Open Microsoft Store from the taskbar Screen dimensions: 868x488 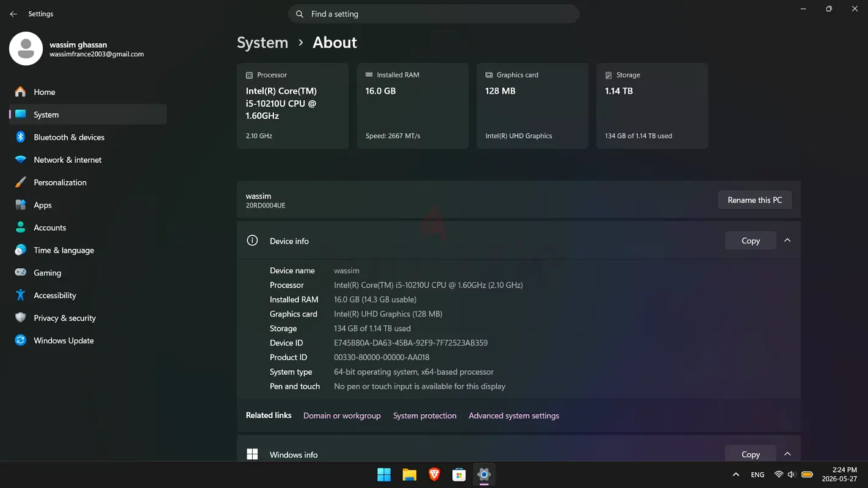pos(459,475)
